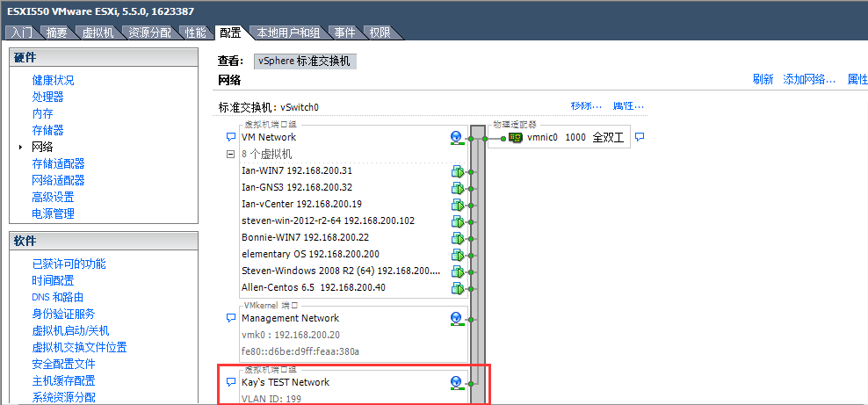Open 内存 in the hardware list
Screen dimensions: 868x405
(x=43, y=113)
